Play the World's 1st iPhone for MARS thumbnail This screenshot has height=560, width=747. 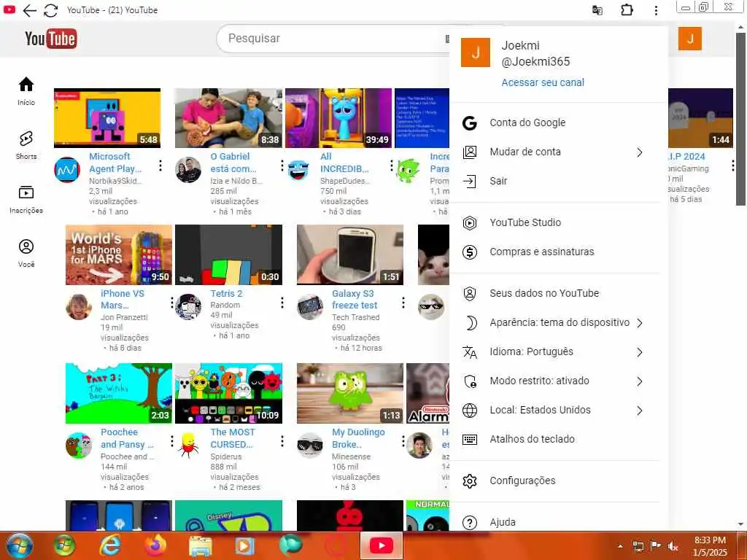119,254
